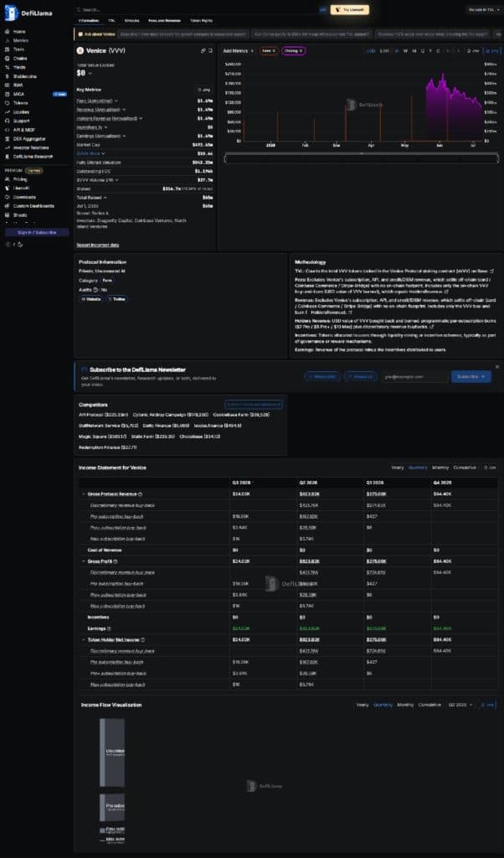Open the RWA sidebar icon
This screenshot has width=504, height=858.
(7, 85)
